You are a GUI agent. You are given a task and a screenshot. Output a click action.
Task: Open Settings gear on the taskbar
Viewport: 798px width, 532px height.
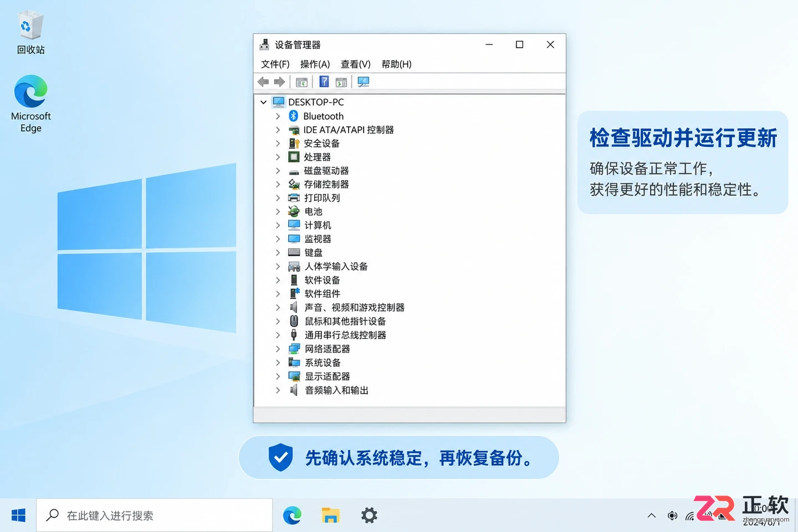point(369,515)
